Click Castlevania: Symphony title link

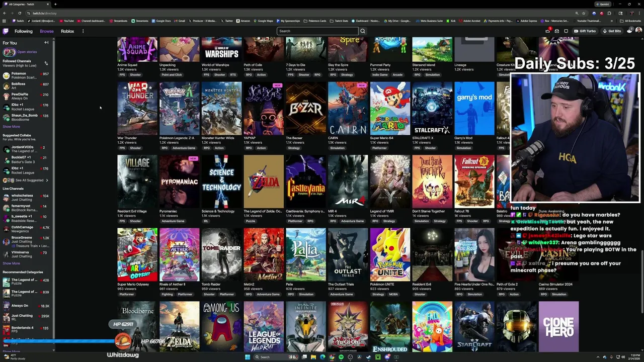(x=305, y=211)
